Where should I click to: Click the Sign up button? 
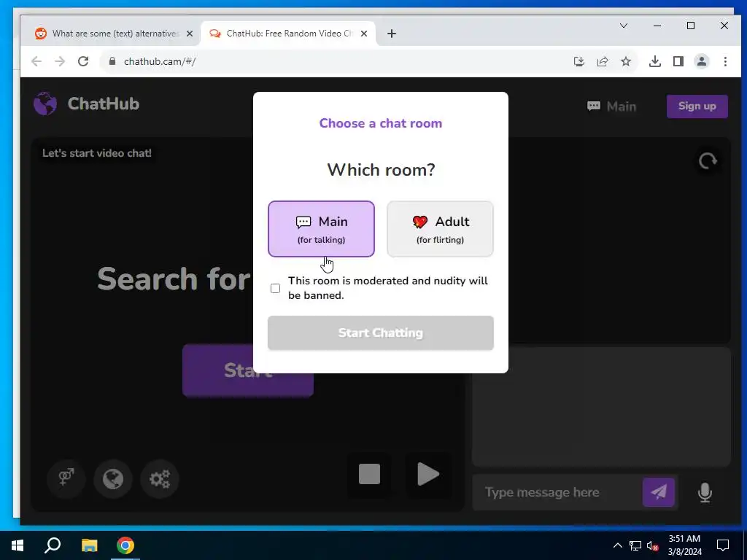(697, 106)
